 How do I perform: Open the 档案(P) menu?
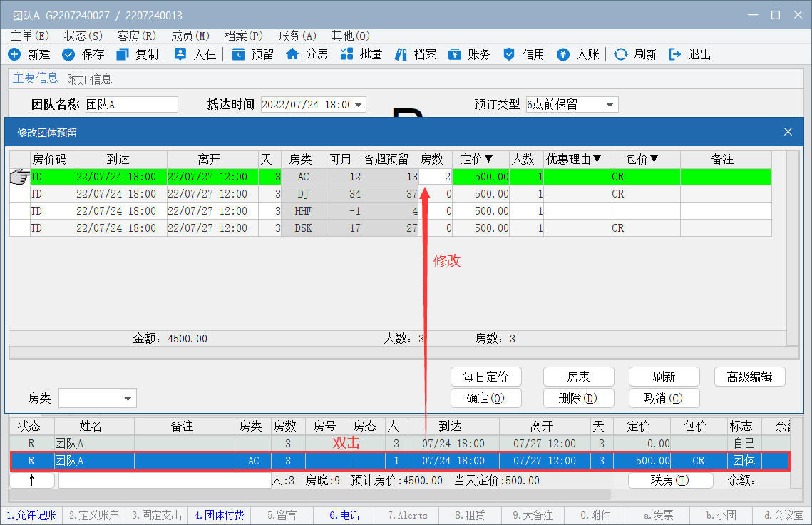(x=243, y=36)
